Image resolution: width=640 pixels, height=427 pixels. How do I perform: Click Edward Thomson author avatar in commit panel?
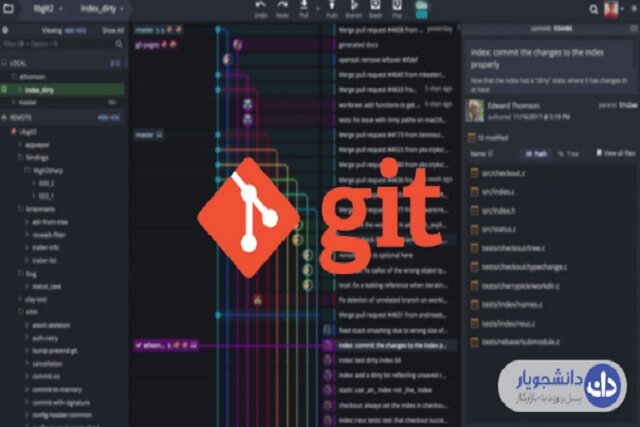click(x=475, y=110)
